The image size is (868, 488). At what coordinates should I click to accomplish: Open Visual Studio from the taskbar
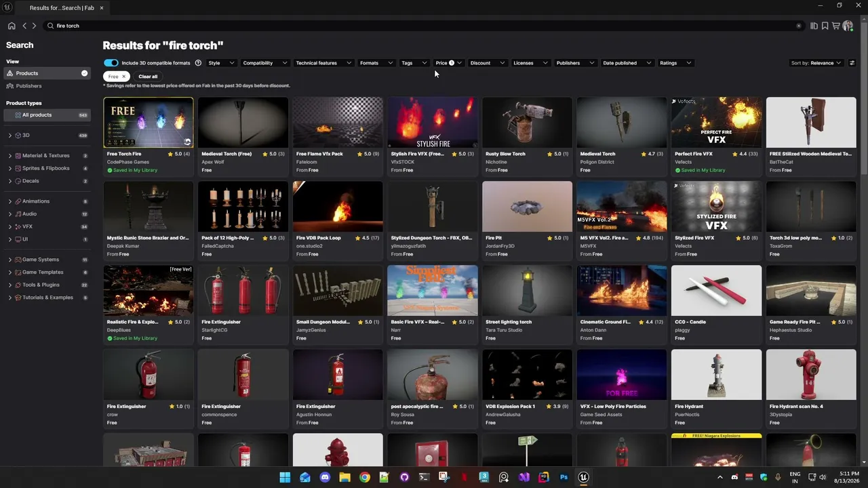(x=524, y=477)
